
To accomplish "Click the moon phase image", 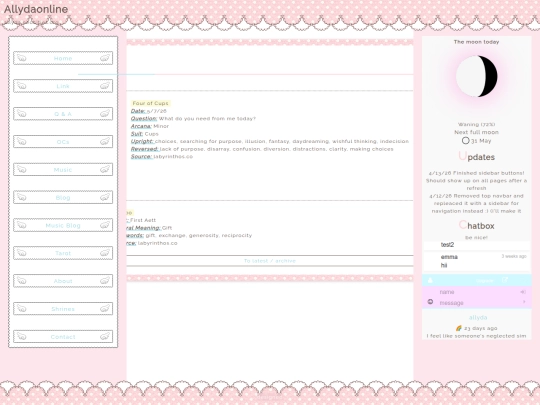I will coord(477,76).
